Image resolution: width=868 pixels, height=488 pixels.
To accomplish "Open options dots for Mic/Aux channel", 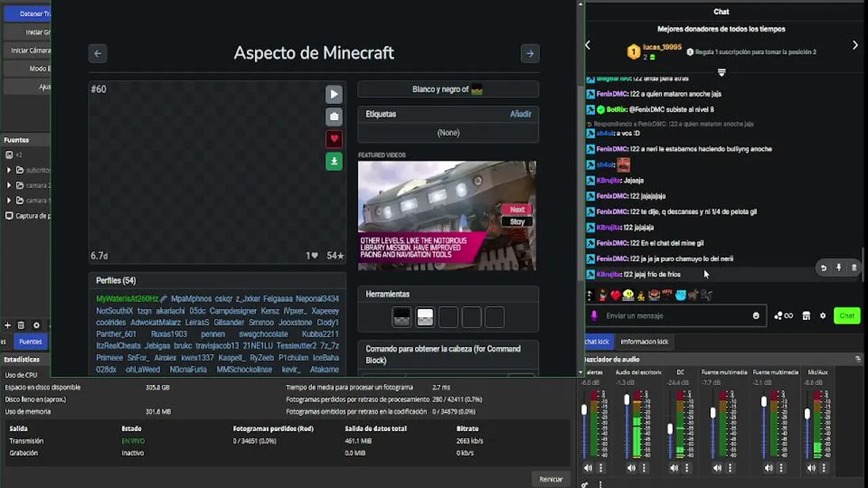I will pyautogui.click(x=824, y=468).
